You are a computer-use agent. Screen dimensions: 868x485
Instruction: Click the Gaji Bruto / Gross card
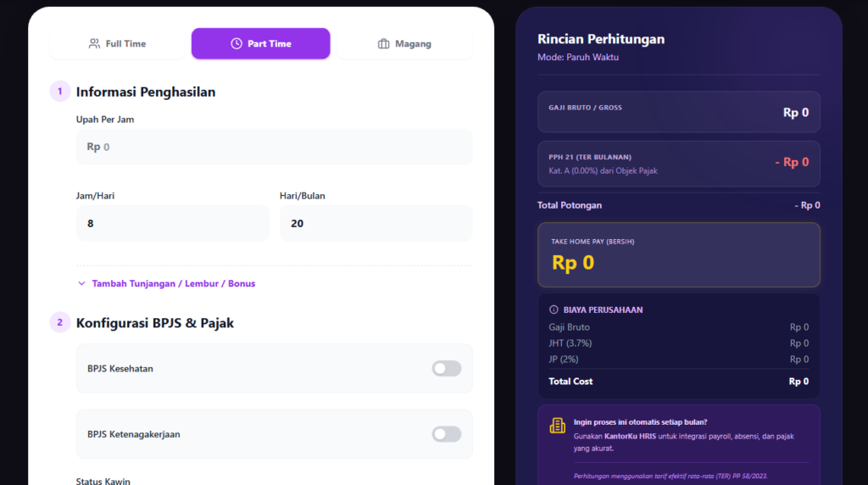[x=678, y=112]
